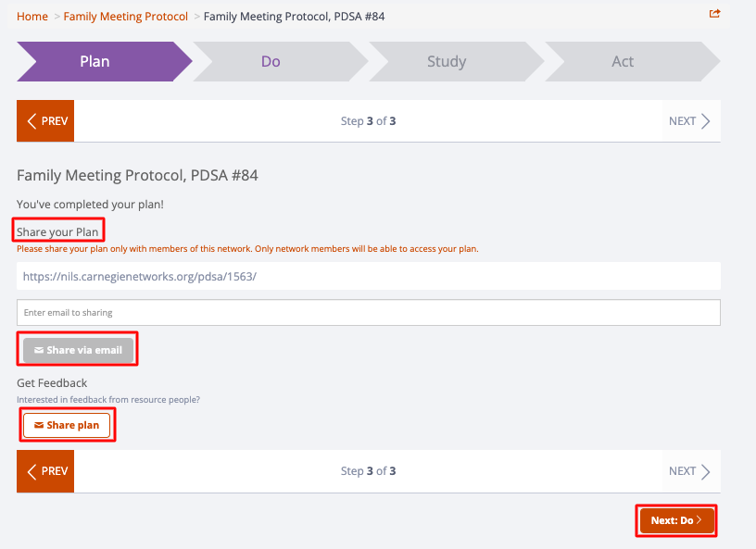The height and width of the screenshot is (549, 756).
Task: Focus the Enter email to sharing field
Action: tap(369, 312)
